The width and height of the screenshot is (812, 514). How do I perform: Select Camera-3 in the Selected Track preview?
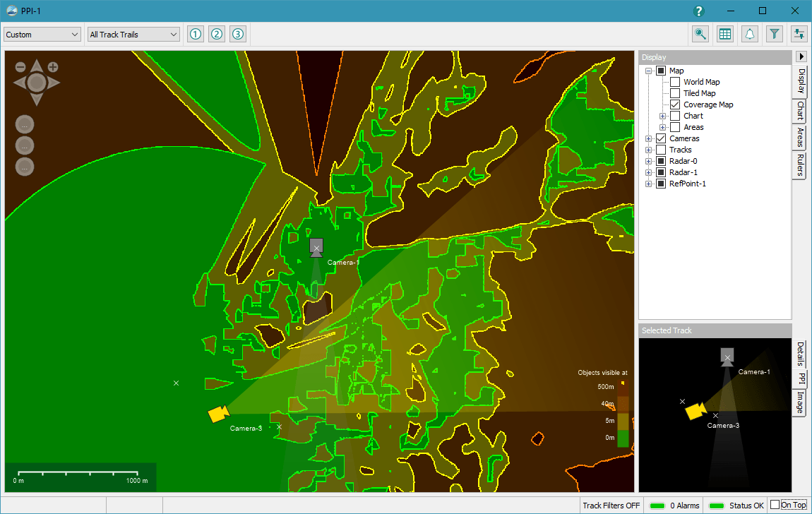coord(695,411)
